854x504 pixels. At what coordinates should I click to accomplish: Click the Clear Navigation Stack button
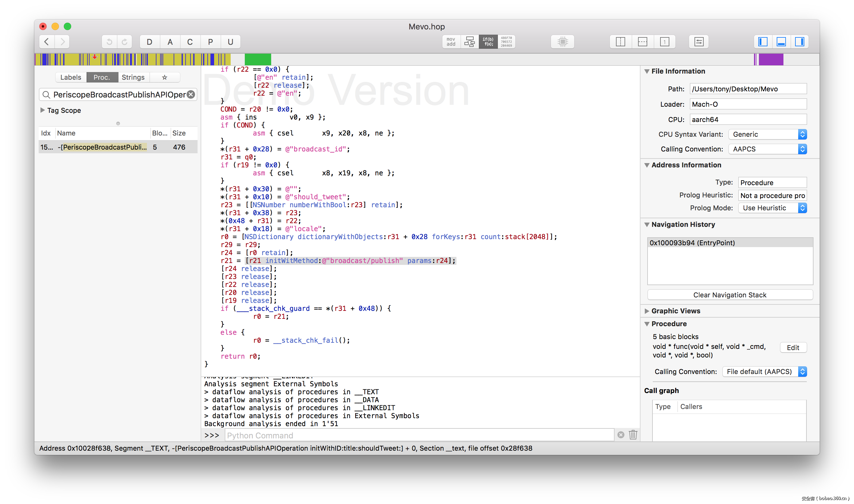pyautogui.click(x=730, y=295)
